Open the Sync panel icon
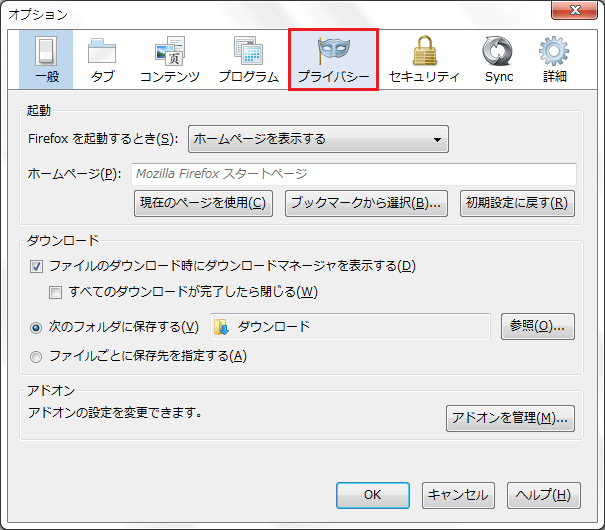This screenshot has height=530, width=605. tap(498, 51)
